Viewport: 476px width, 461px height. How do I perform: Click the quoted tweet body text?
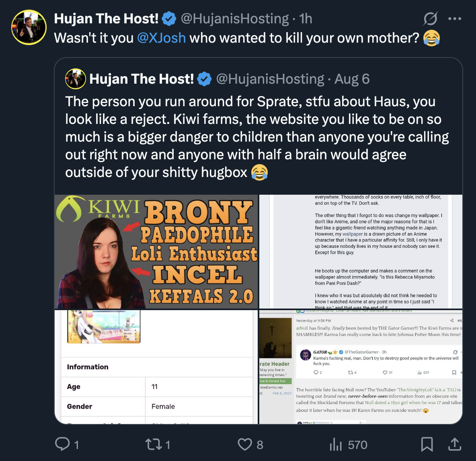[256, 137]
